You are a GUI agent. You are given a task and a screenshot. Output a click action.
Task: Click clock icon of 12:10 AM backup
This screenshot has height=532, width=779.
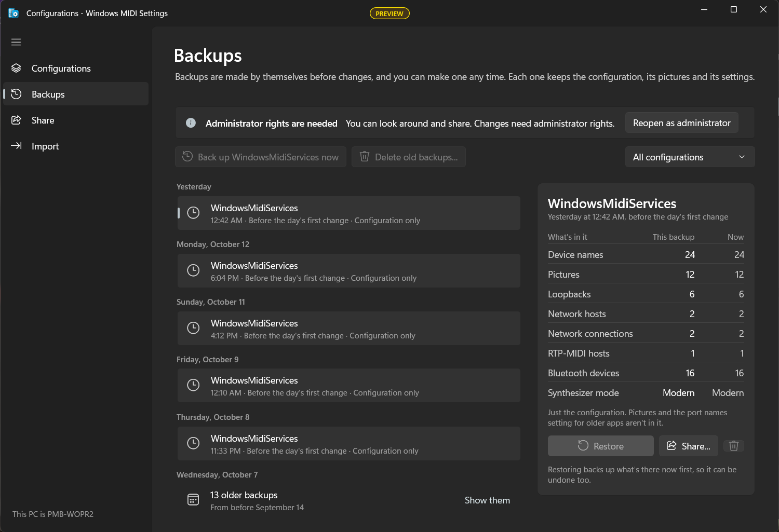193,385
